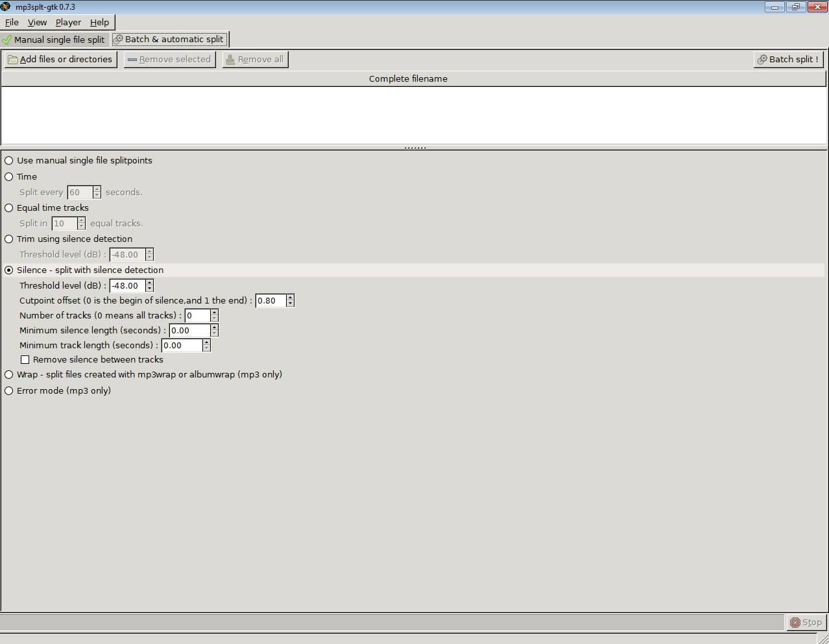
Task: Maximize the mp3splt-gtk window
Action: (796, 7)
